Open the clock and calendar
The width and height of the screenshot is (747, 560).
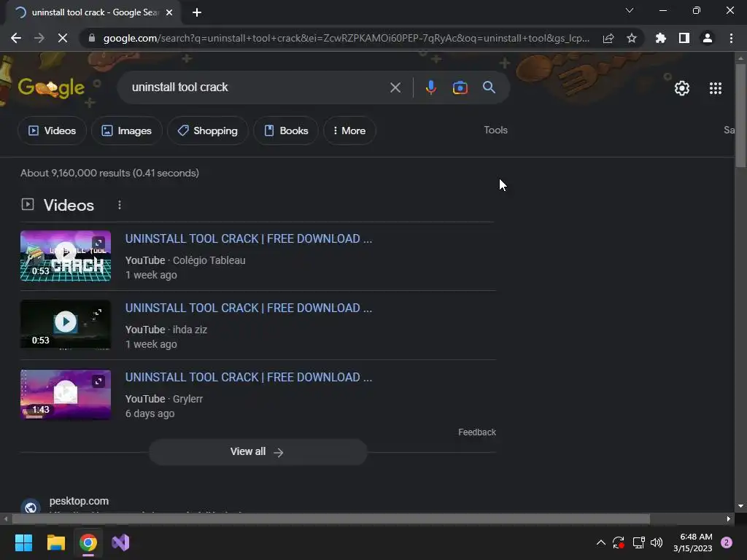click(693, 542)
